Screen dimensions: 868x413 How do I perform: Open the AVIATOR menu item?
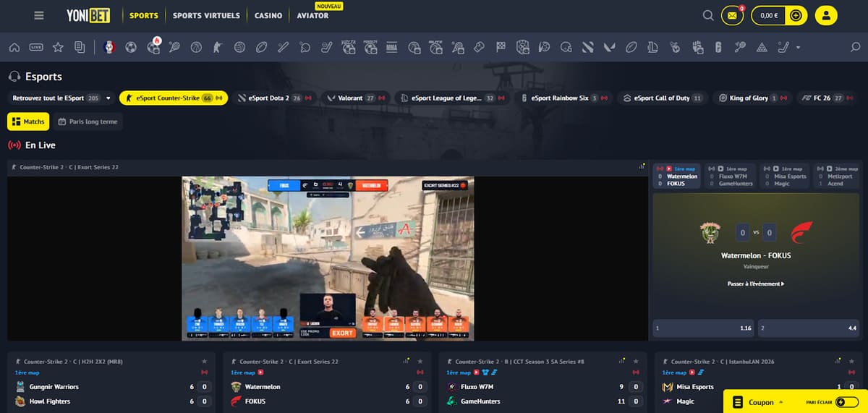pyautogui.click(x=312, y=15)
